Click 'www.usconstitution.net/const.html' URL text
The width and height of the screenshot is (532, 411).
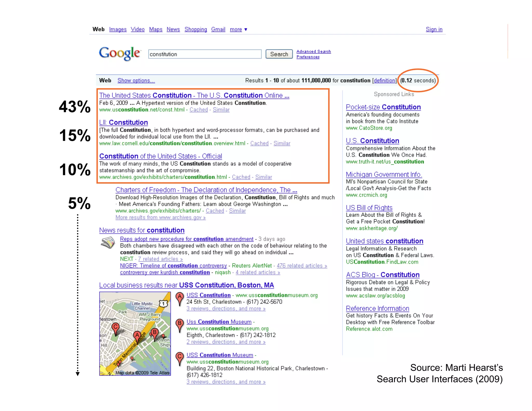[142, 110]
